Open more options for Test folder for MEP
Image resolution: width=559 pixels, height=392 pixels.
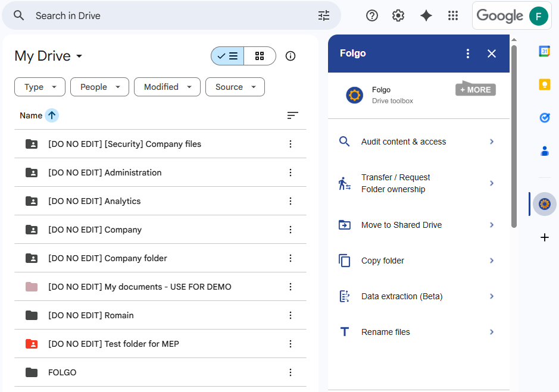(x=291, y=344)
